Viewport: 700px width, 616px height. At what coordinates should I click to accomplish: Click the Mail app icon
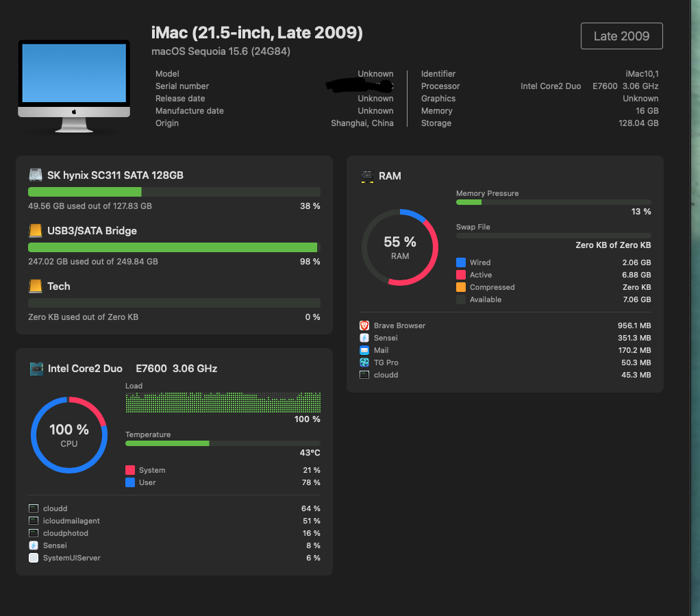[x=364, y=350]
